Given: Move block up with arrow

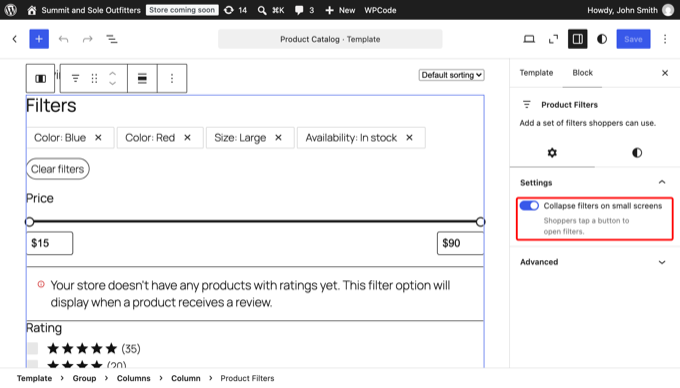Looking at the screenshot, I should (x=112, y=73).
